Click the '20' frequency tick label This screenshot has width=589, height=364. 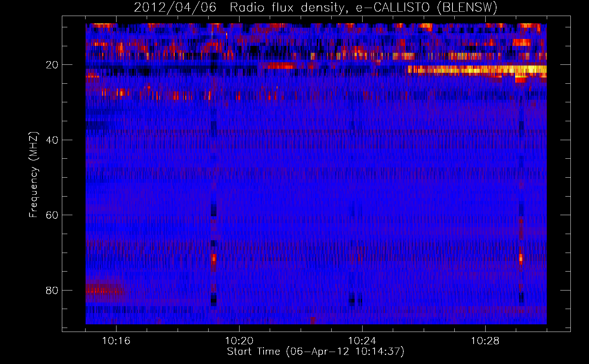pyautogui.click(x=52, y=65)
